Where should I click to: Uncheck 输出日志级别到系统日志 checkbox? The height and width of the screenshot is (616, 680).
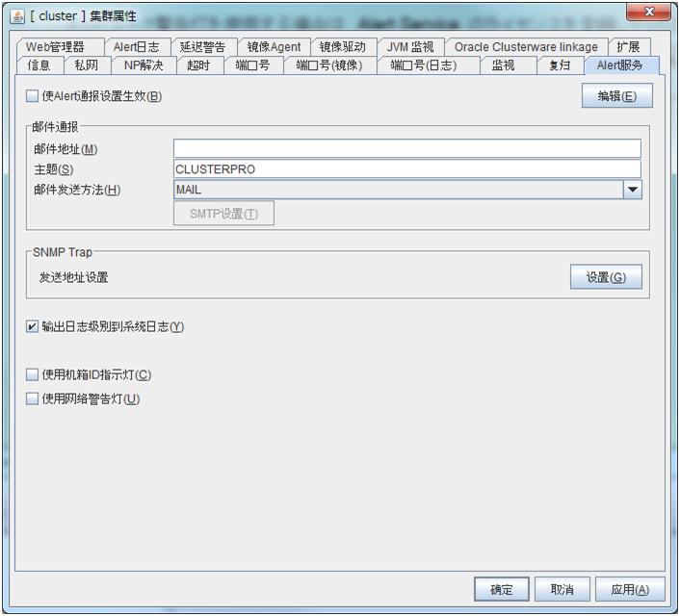(33, 327)
